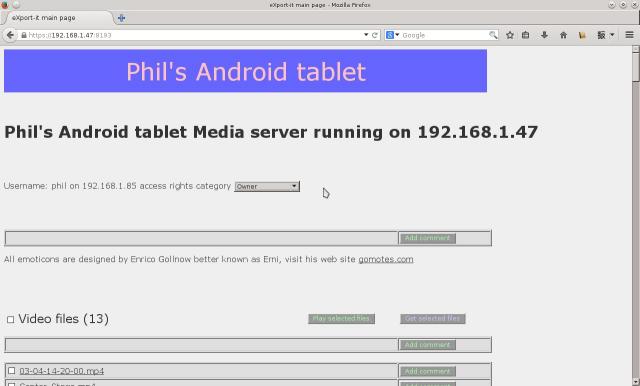Click the yellow extension icon in toolbar
Image resolution: width=640 pixels, height=386 pixels.
tap(582, 35)
